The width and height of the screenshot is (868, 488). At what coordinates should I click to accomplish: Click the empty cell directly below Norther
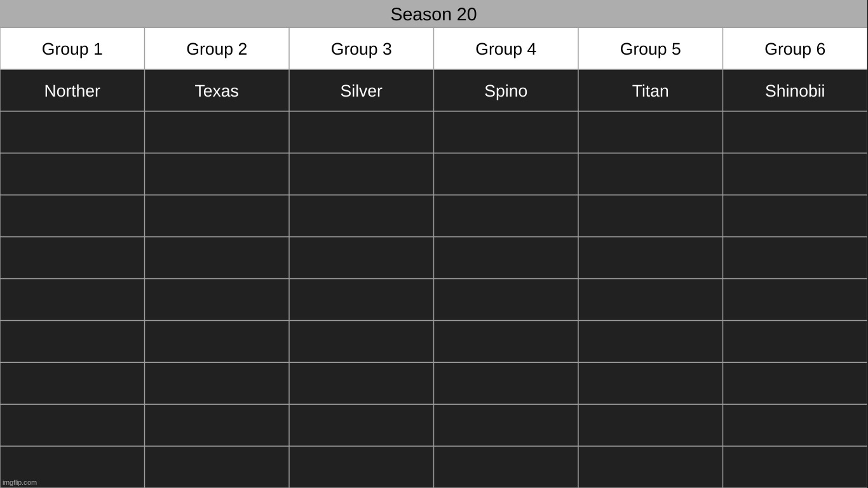point(72,132)
